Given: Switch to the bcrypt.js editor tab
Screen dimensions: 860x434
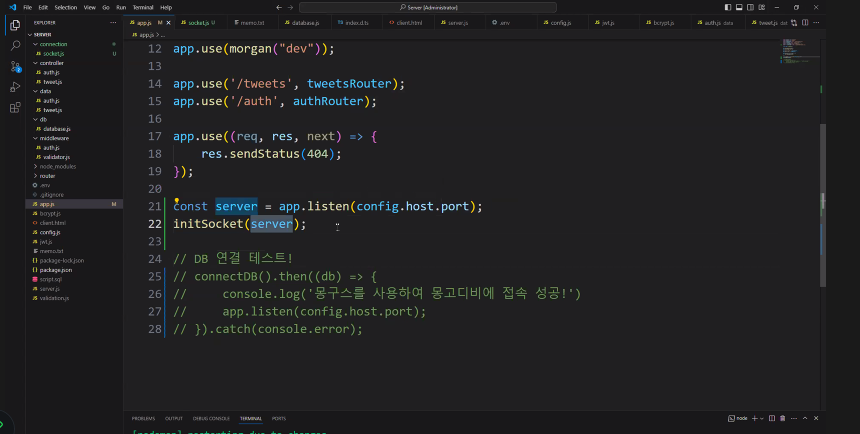Looking at the screenshot, I should (x=663, y=22).
